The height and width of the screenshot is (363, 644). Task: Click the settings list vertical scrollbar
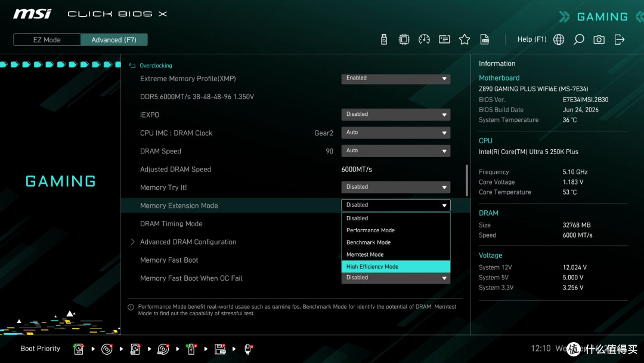click(466, 180)
